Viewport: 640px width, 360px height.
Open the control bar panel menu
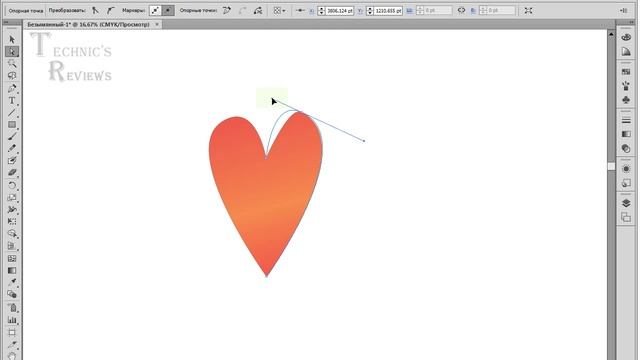tap(624, 11)
